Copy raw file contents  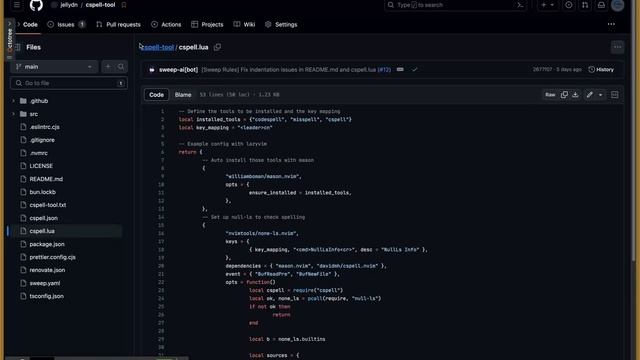tap(564, 95)
